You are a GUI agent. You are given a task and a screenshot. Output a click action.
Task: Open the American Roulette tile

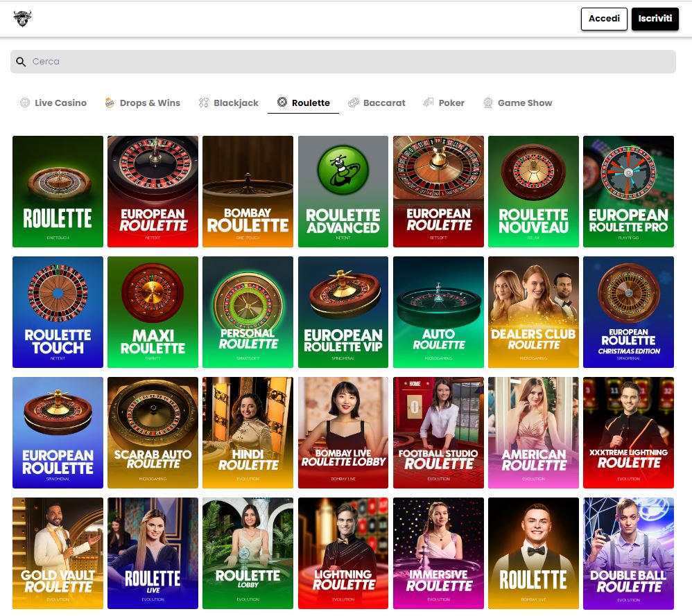[533, 432]
